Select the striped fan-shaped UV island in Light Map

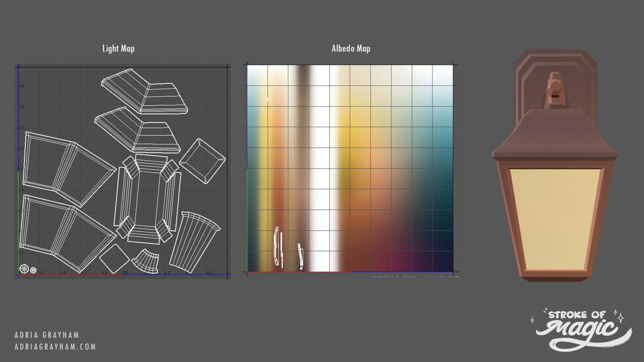click(x=195, y=243)
